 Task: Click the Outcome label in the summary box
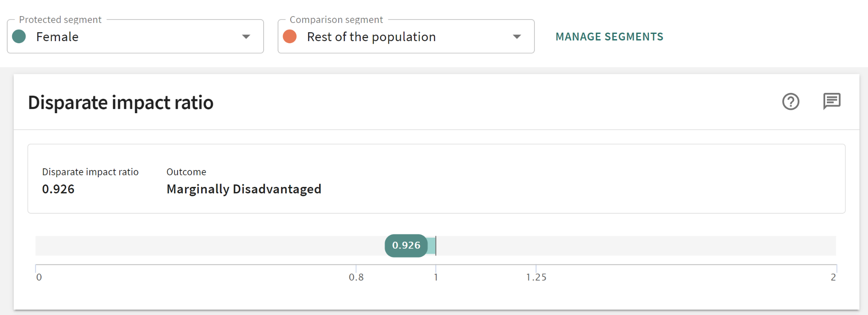186,172
